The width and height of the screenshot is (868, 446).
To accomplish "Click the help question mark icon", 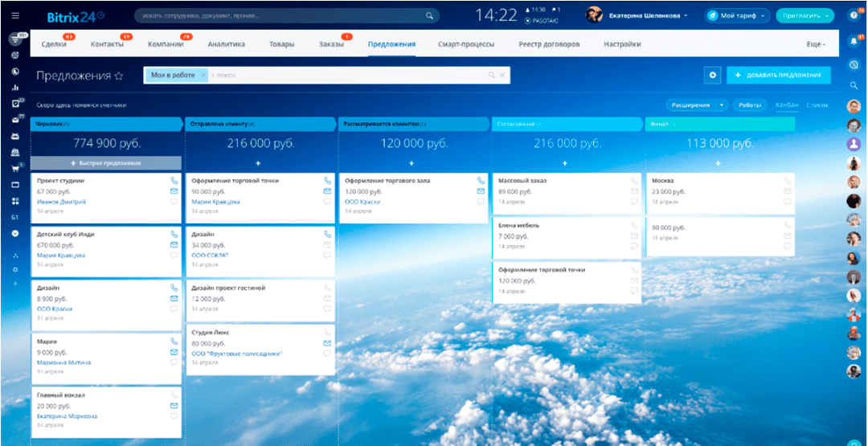I will point(854,15).
